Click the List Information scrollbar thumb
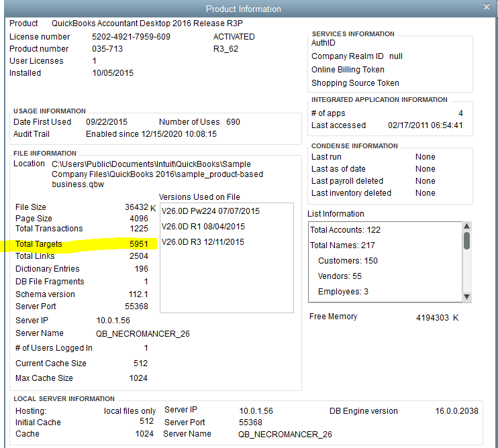Screen dimensions: 498x448 (x=466, y=241)
